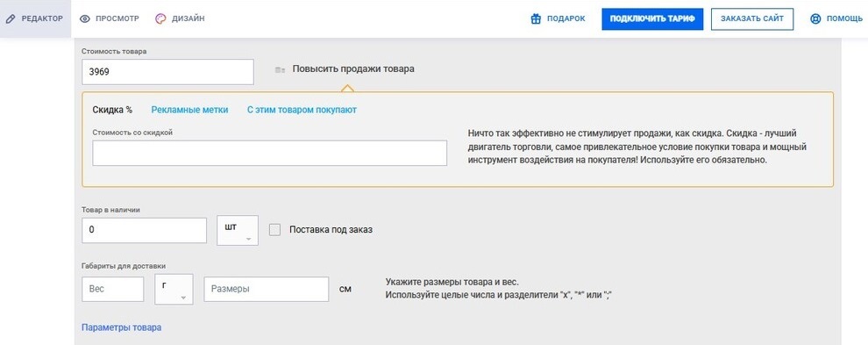Click the Подключить тариф button

(652, 18)
